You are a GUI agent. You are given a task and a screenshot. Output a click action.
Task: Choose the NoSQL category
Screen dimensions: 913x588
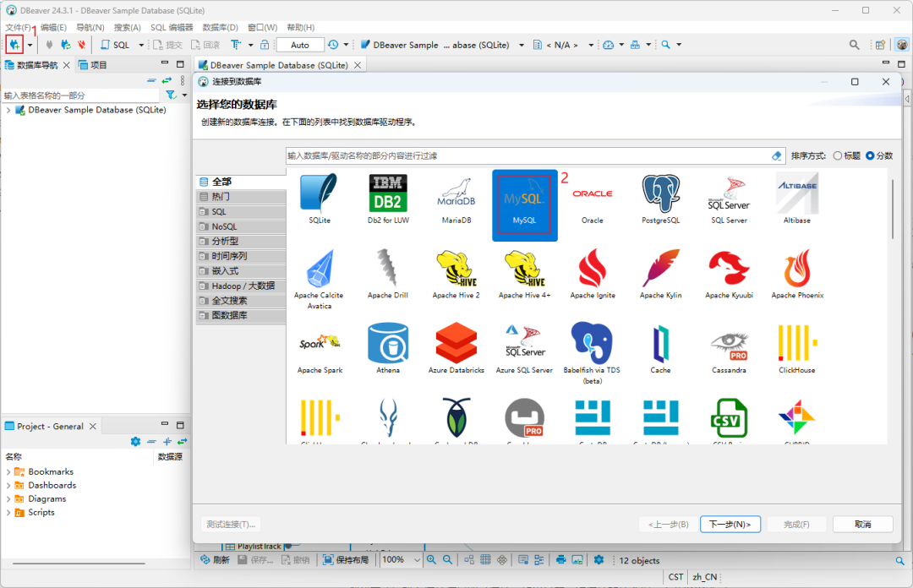click(241, 226)
